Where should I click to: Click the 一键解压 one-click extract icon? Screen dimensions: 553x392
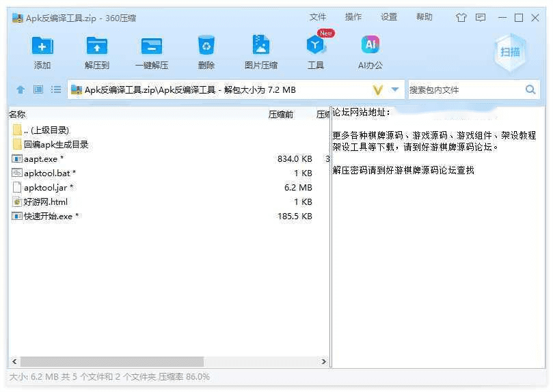[x=152, y=46]
